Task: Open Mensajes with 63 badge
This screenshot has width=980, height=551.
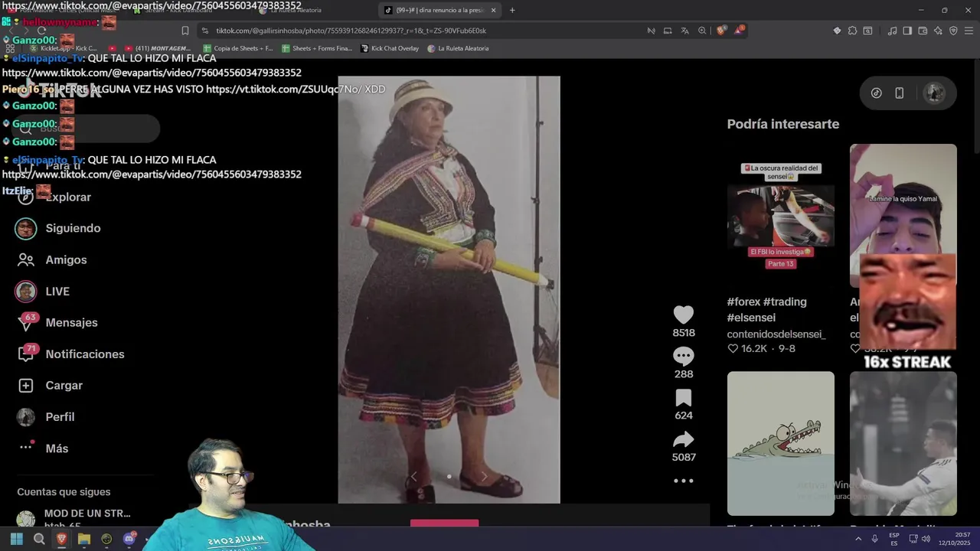Action: coord(57,322)
